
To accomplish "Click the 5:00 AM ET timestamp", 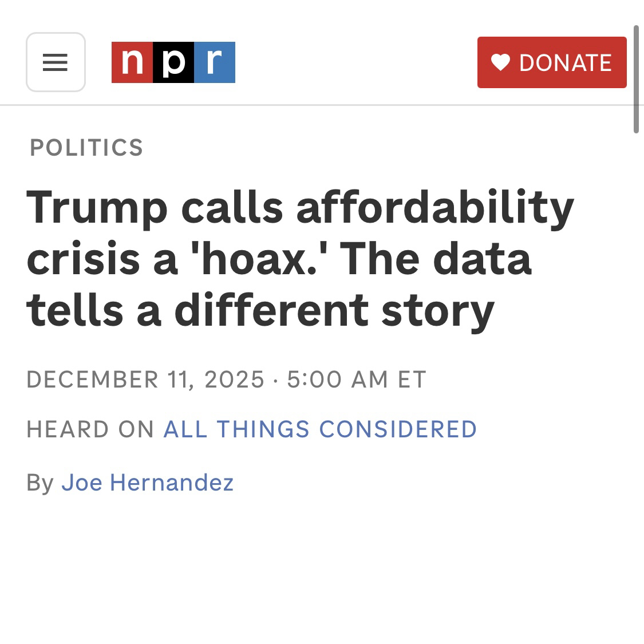I will (x=357, y=380).
